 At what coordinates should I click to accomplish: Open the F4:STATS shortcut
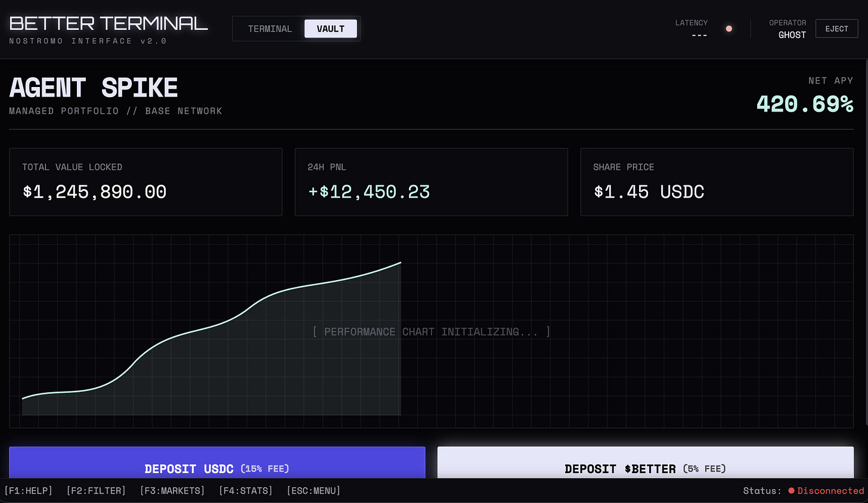246,490
